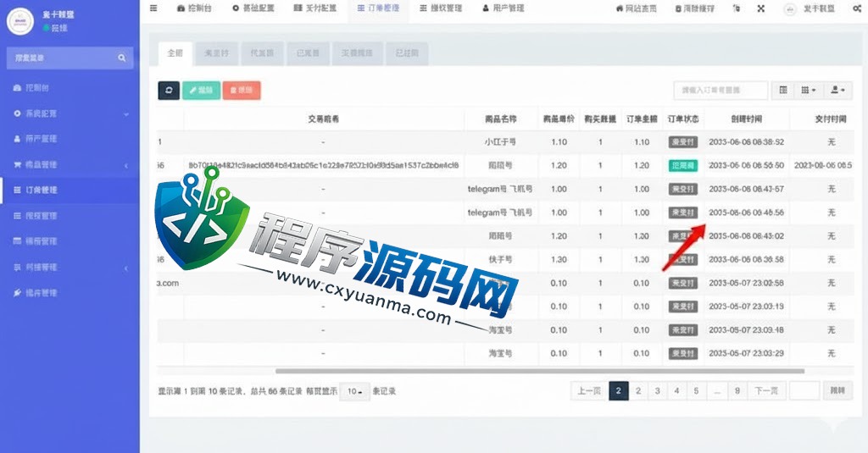868x453 pixels.
Task: Click the gray status badge in the 1.10 row
Action: 683,142
